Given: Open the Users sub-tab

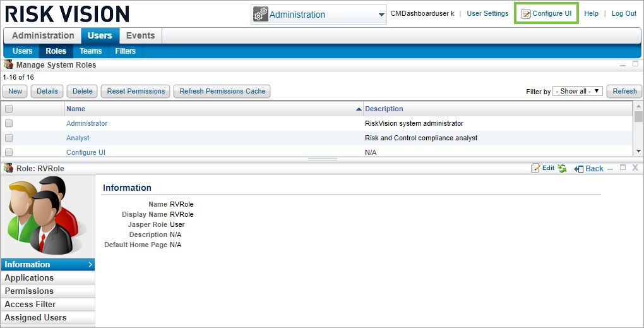Looking at the screenshot, I should click(22, 51).
